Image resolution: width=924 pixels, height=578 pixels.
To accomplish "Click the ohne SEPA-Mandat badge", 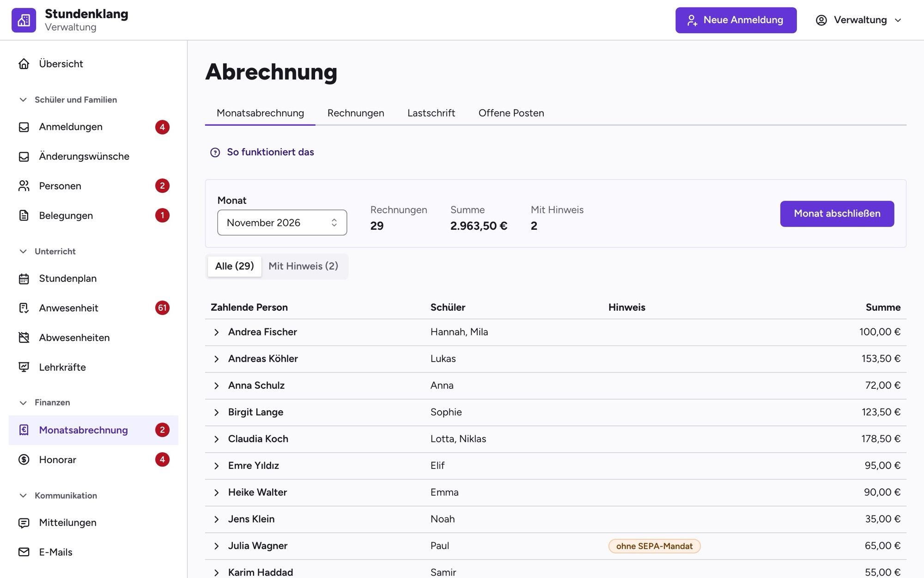I will click(654, 546).
